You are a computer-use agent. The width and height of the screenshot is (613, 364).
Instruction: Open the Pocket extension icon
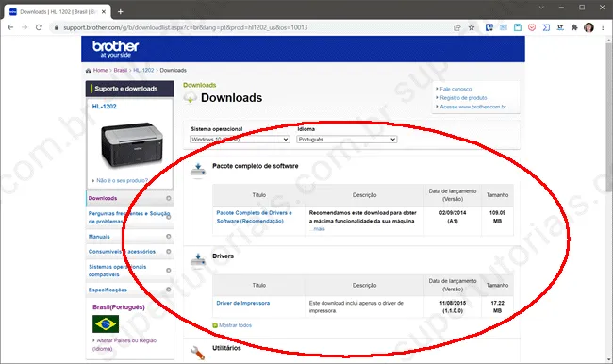pos(532,27)
